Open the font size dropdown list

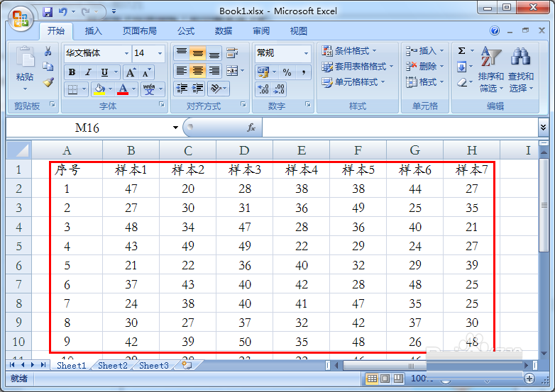tap(160, 53)
